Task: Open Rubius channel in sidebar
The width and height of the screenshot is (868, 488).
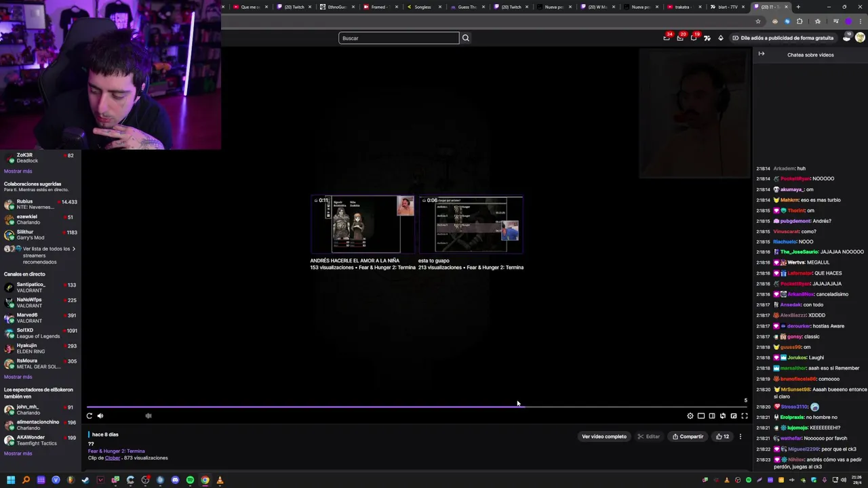Action: [x=41, y=204]
